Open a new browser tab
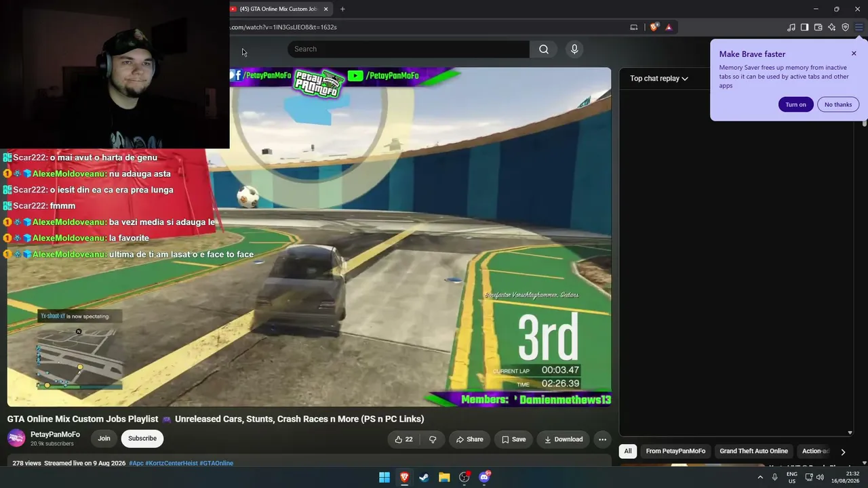868x488 pixels. [342, 9]
